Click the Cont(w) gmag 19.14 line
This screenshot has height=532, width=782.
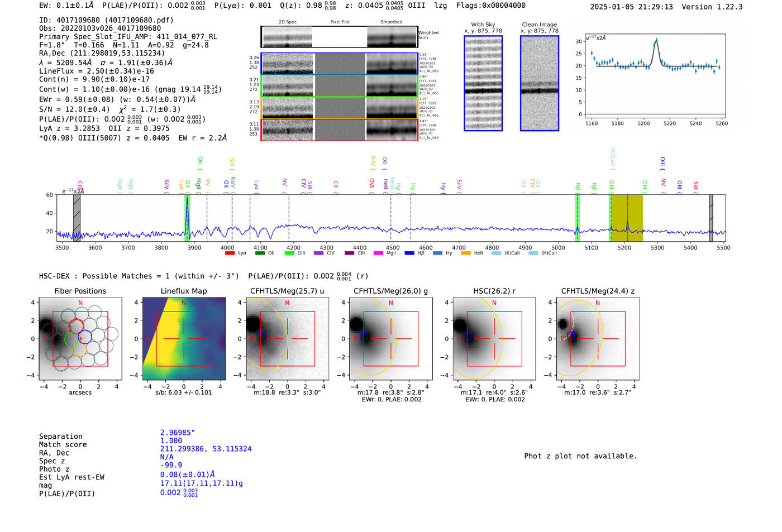click(x=130, y=89)
